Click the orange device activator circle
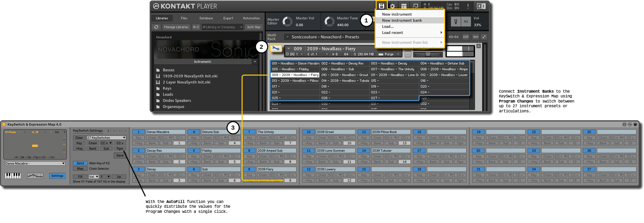This screenshot has height=223, width=644. [4, 124]
